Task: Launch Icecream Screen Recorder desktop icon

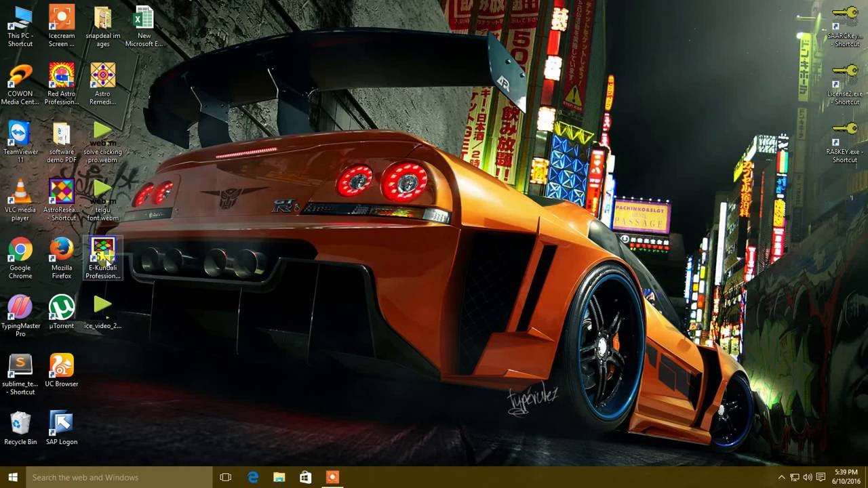Action: coord(62,27)
